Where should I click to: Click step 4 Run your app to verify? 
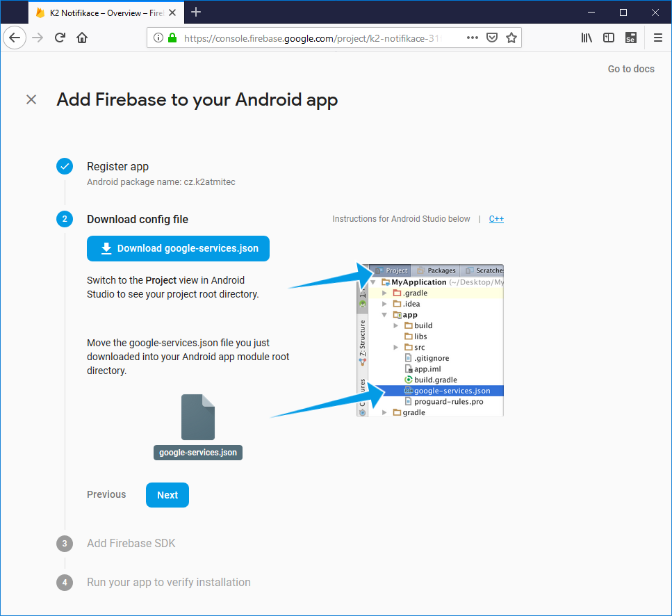[169, 583]
